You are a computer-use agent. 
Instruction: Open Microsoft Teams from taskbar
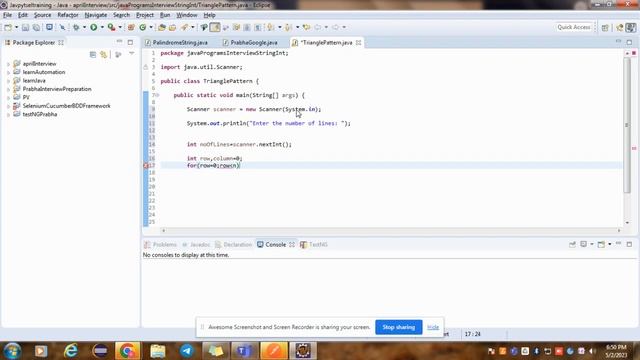[244, 351]
